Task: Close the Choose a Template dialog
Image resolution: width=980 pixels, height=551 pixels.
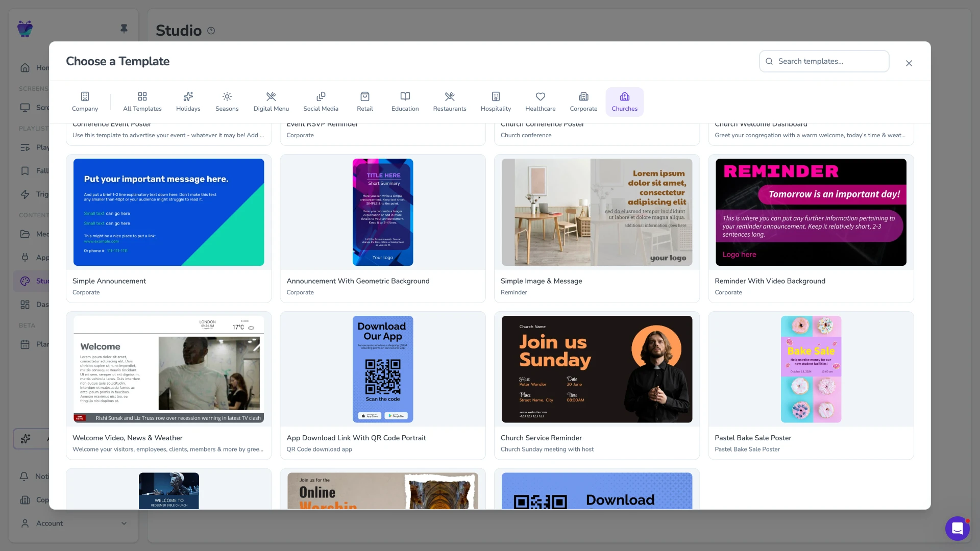Action: coord(909,63)
